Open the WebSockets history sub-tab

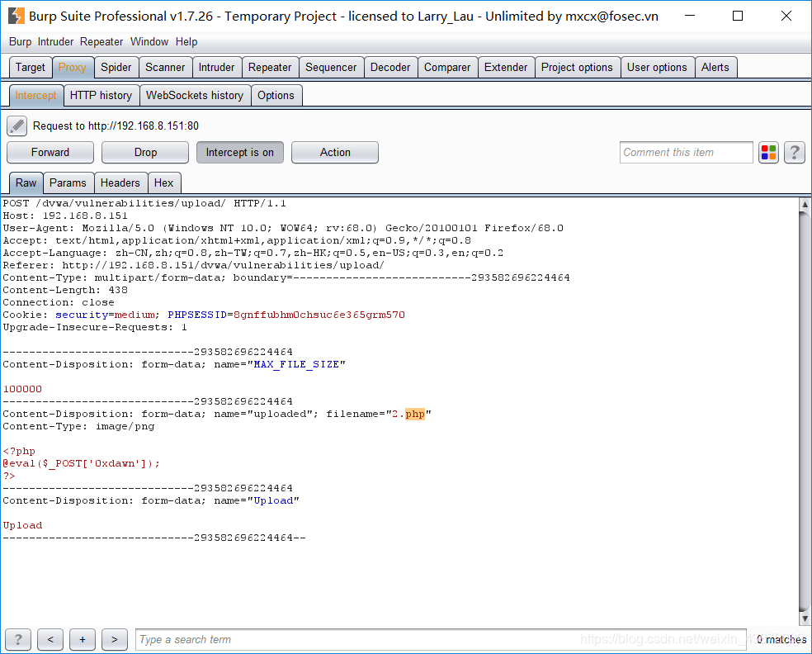tap(195, 95)
